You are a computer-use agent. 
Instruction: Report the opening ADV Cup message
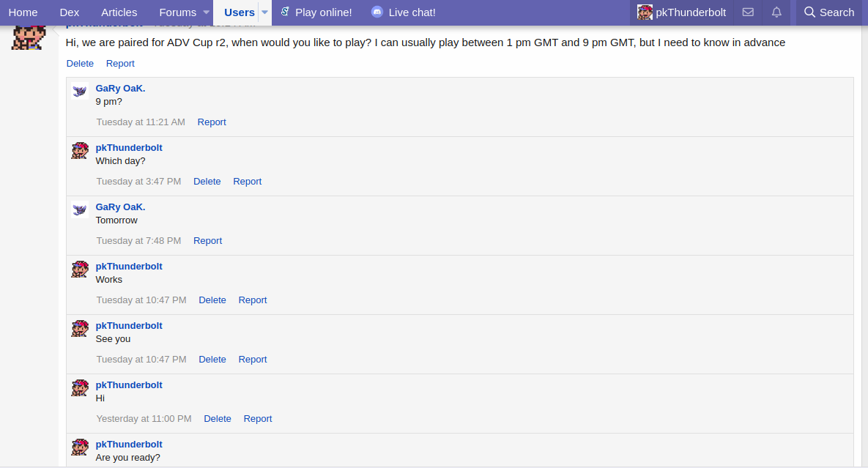120,63
